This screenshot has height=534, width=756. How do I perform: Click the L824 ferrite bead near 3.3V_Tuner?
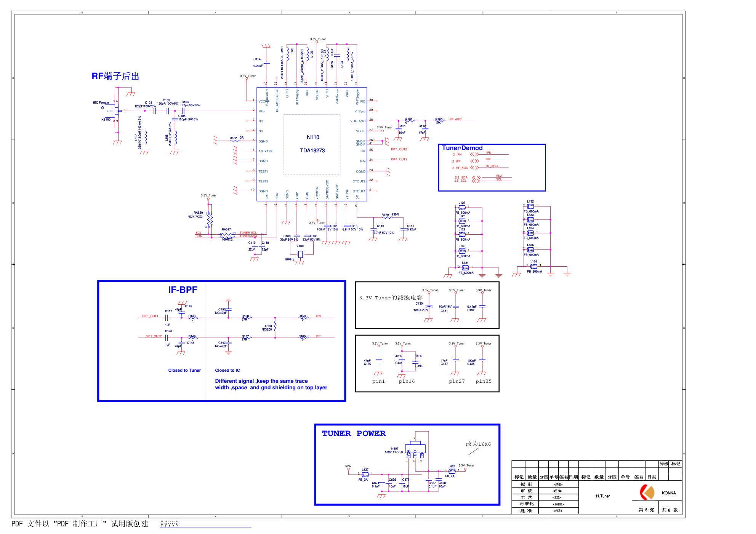pyautogui.click(x=452, y=471)
